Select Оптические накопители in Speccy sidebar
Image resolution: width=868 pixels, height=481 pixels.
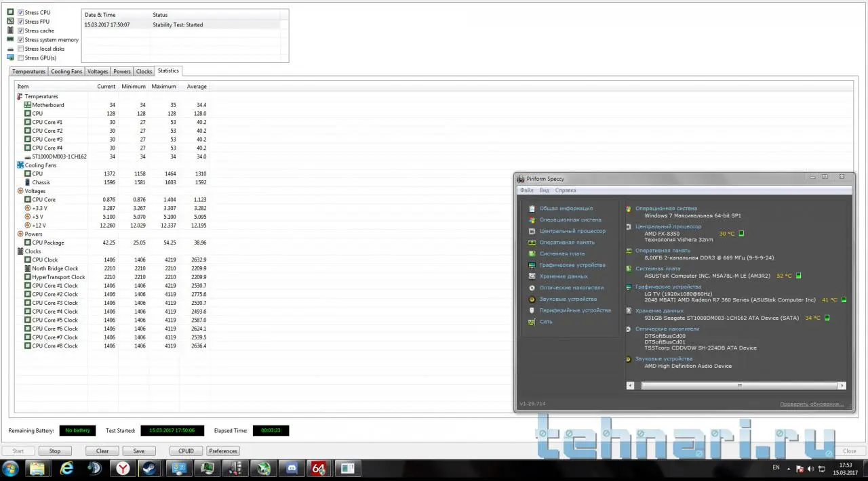(x=572, y=287)
